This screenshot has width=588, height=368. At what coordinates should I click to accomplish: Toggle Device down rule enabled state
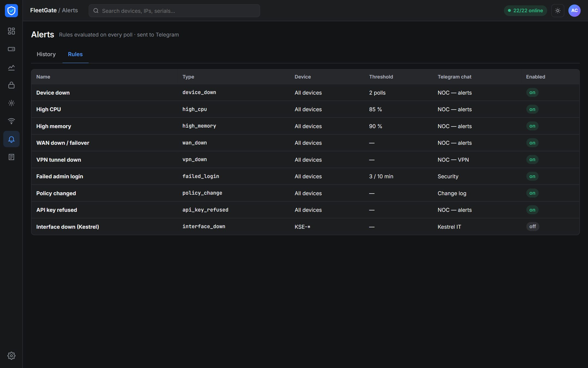coord(532,92)
